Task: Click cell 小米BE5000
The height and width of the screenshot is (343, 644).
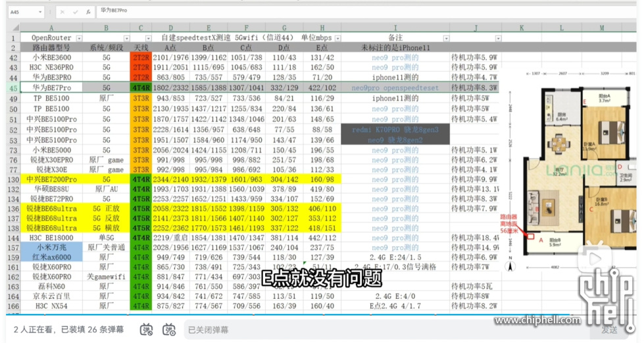Action: click(52, 150)
